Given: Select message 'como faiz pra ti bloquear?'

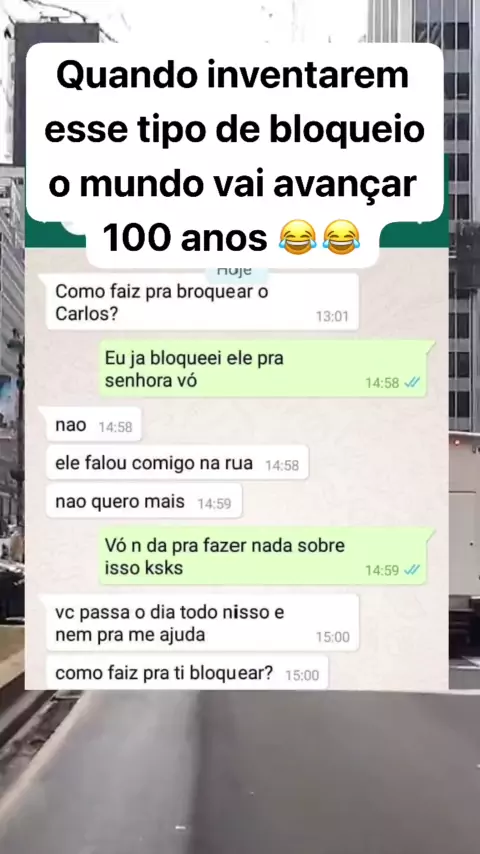Looking at the screenshot, I should pos(187,673).
